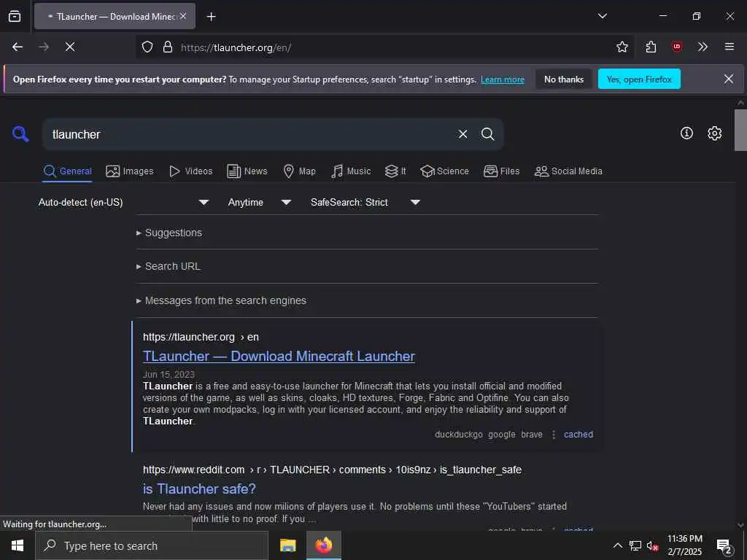
Task: Open the Extensions puzzle icon
Action: point(651,47)
